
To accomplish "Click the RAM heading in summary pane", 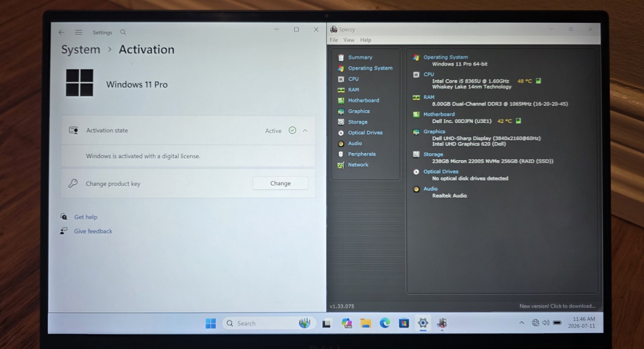I will point(429,97).
